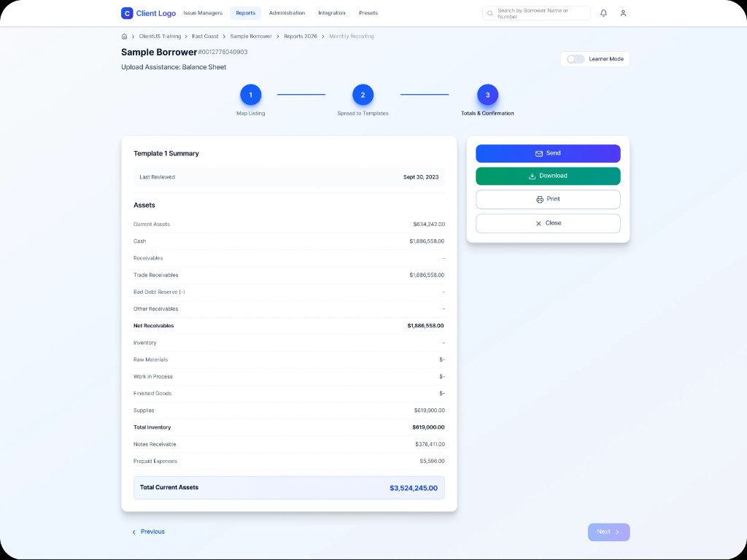
Task: Open Presets menu
Action: [x=368, y=13]
